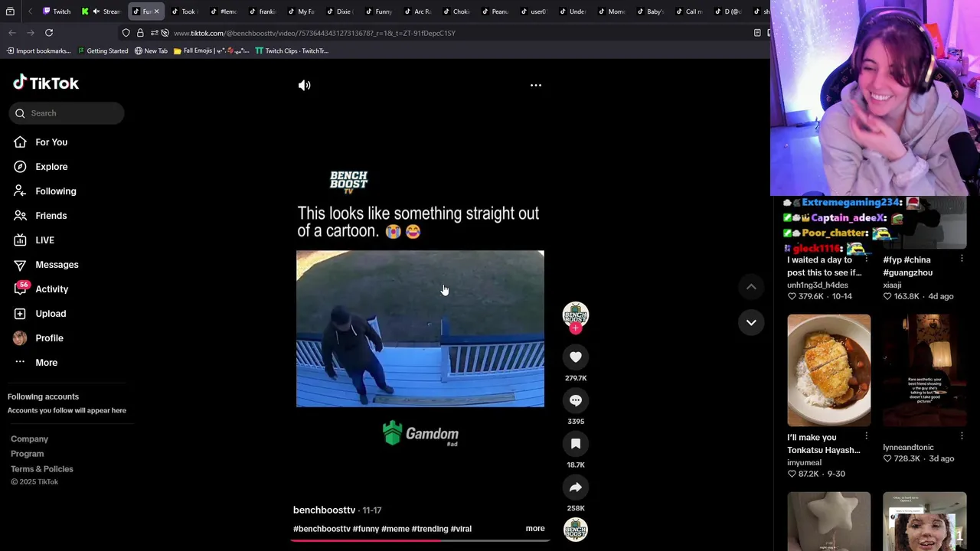
Task: Open New Tab bookmark
Action: pos(151,51)
